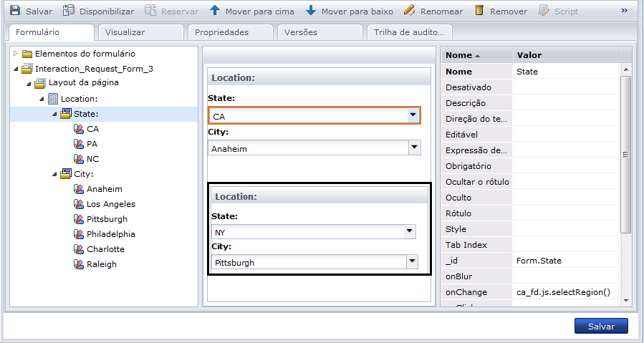Switch to the Propriedades tab

coord(222,32)
